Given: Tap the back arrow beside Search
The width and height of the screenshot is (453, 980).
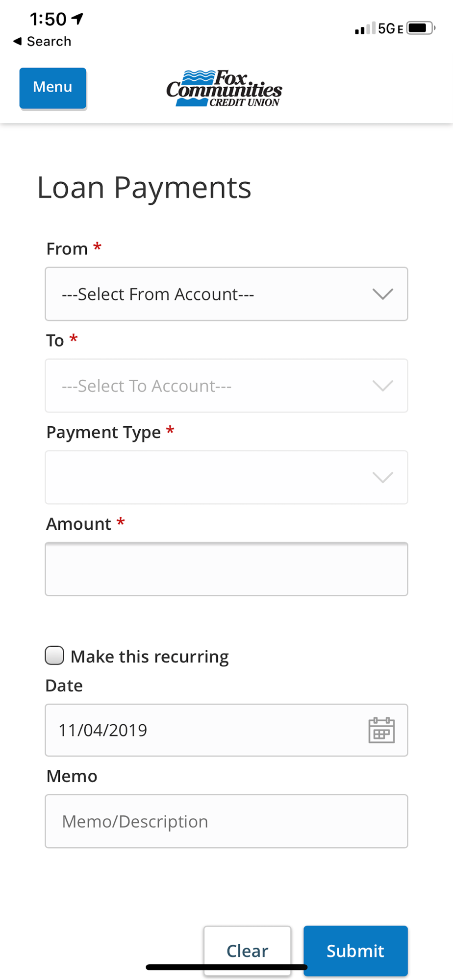Looking at the screenshot, I should click(x=18, y=41).
